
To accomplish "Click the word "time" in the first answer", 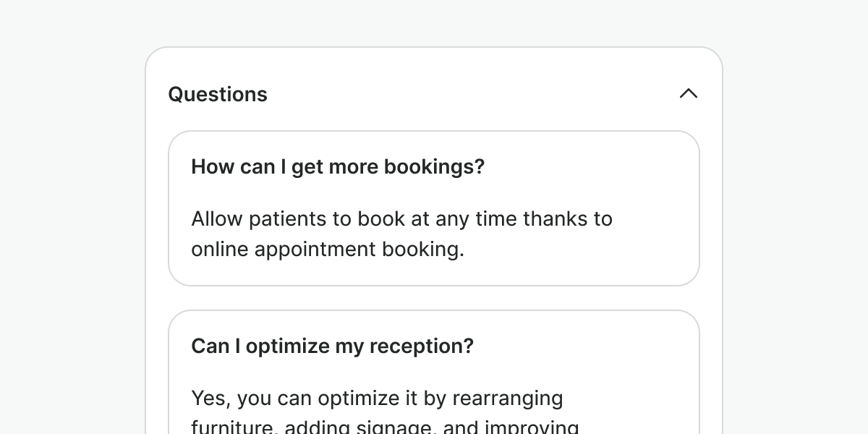I will pos(496,219).
